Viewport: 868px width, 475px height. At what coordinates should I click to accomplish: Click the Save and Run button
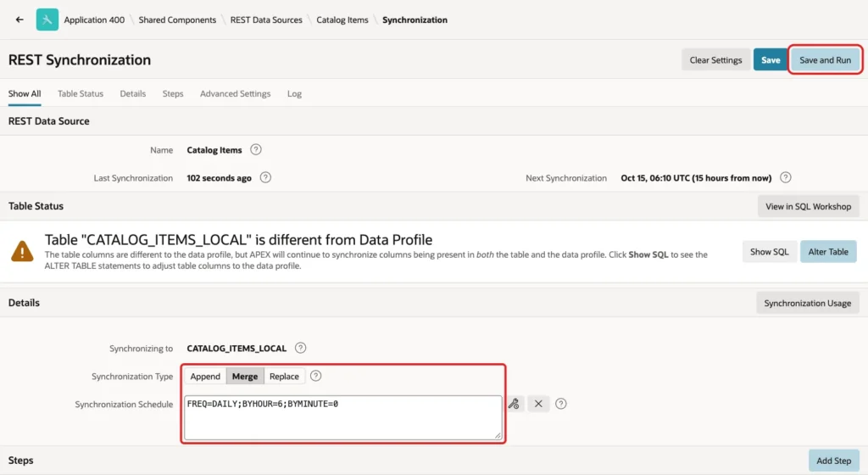825,59
